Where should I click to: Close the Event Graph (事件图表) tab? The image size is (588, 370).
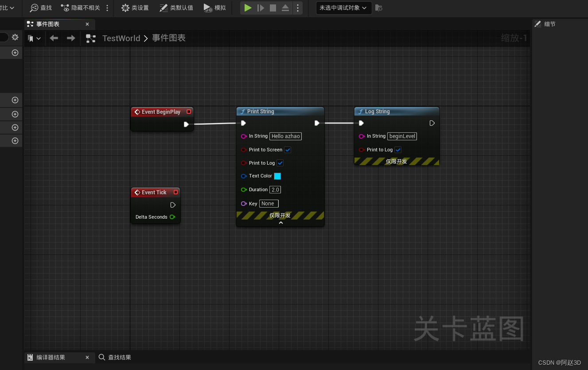click(x=87, y=24)
